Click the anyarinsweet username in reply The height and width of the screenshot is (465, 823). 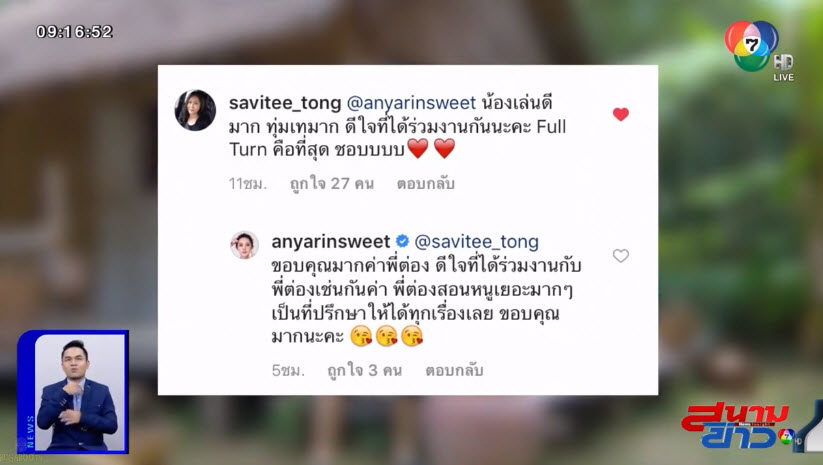click(x=331, y=241)
